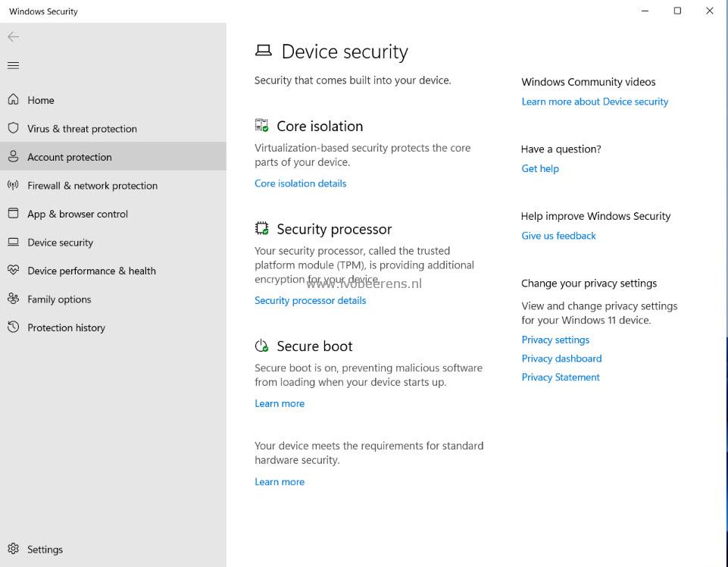Image resolution: width=728 pixels, height=567 pixels.
Task: Open Privacy Statement link
Action: (561, 377)
